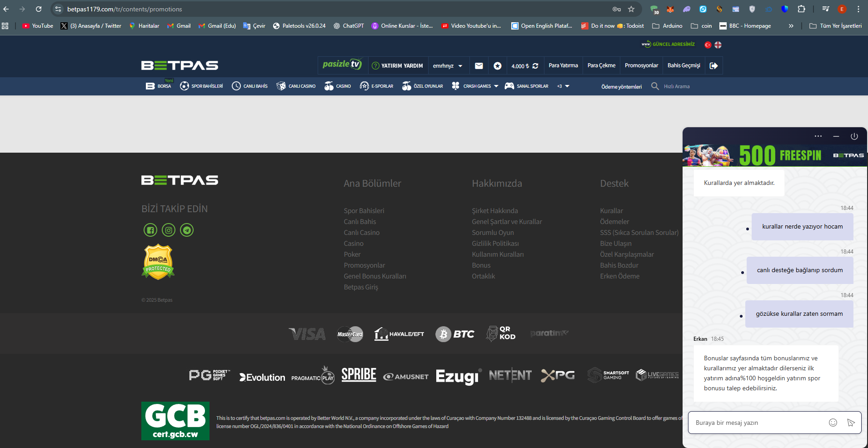The image size is (868, 448).
Task: Show hidden bookmarks with the » chevron
Action: [791, 26]
